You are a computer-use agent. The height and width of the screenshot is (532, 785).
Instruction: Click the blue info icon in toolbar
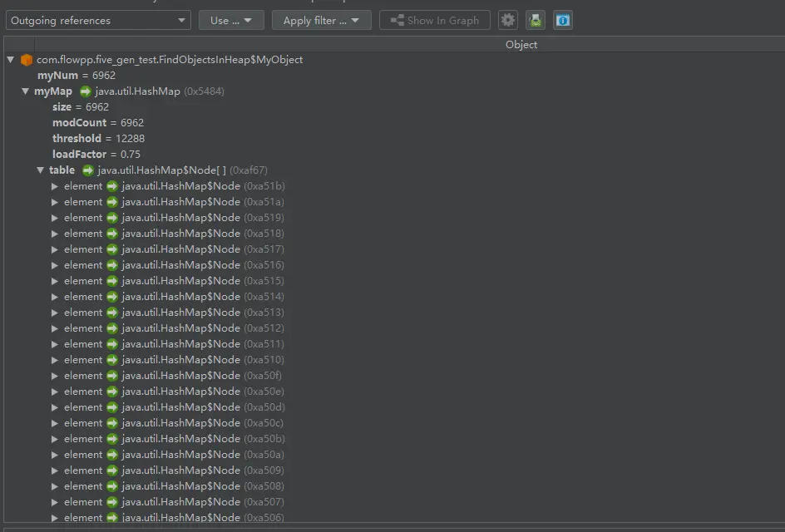(563, 21)
